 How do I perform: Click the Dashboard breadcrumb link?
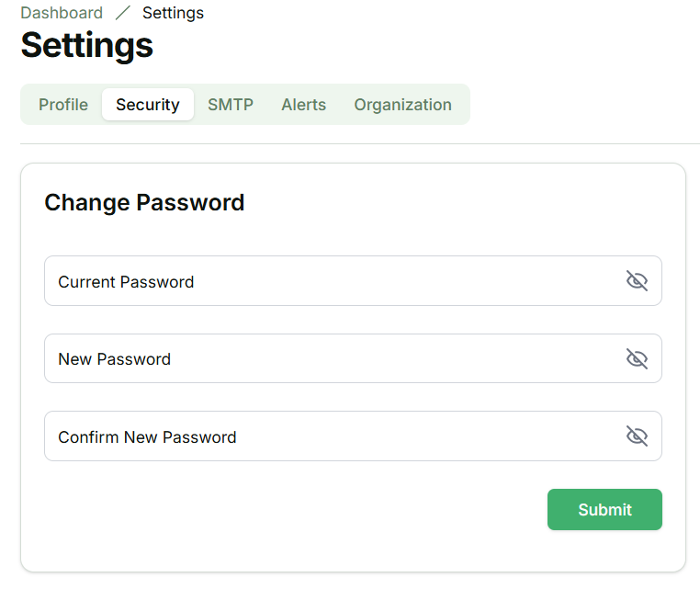62,13
